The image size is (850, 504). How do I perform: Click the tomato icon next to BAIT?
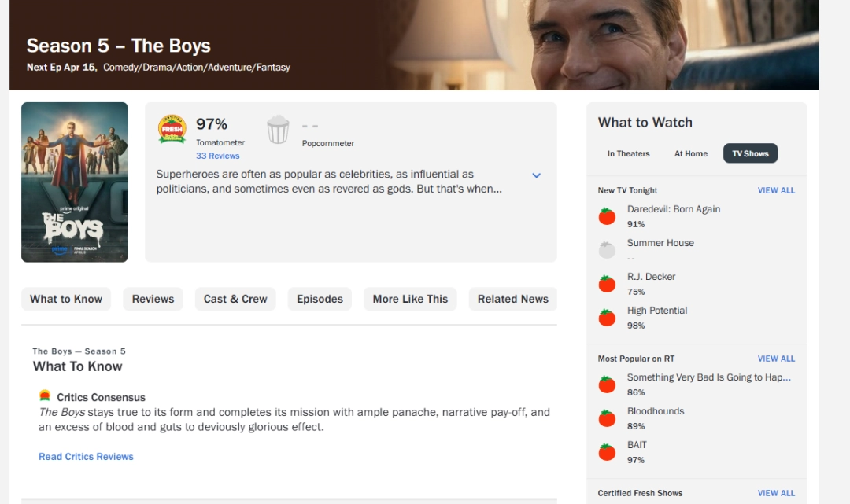(x=607, y=452)
